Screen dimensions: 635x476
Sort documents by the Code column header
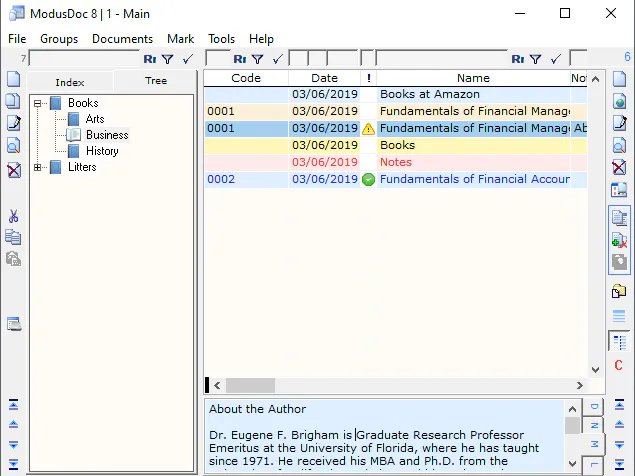246,78
